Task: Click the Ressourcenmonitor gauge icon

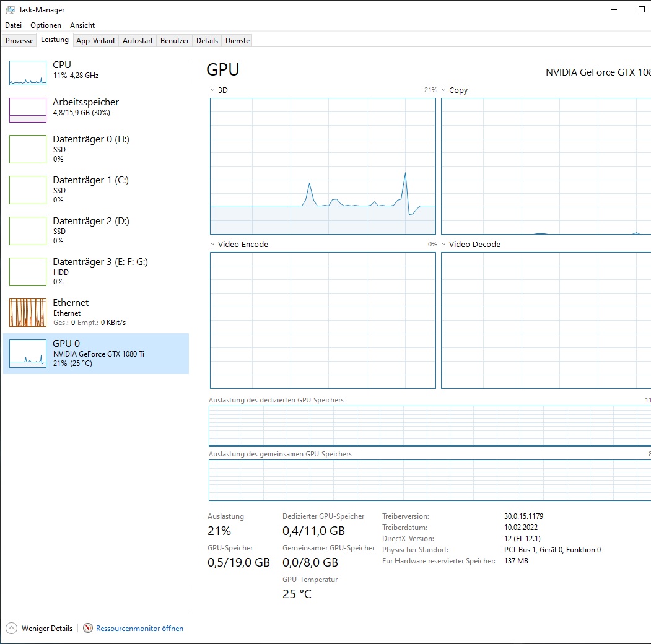Action: click(x=87, y=629)
